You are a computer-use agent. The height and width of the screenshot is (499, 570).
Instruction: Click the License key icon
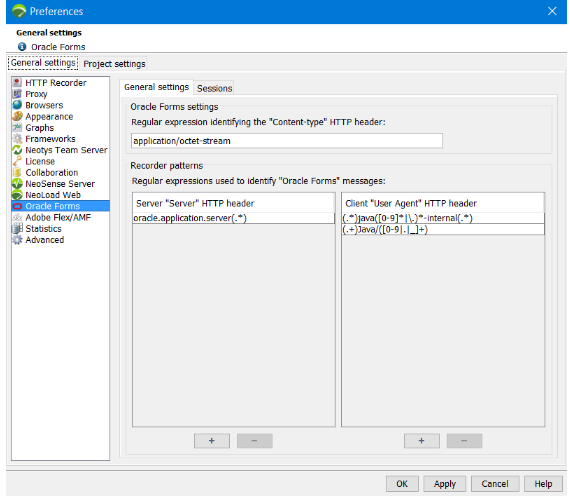[x=17, y=161]
